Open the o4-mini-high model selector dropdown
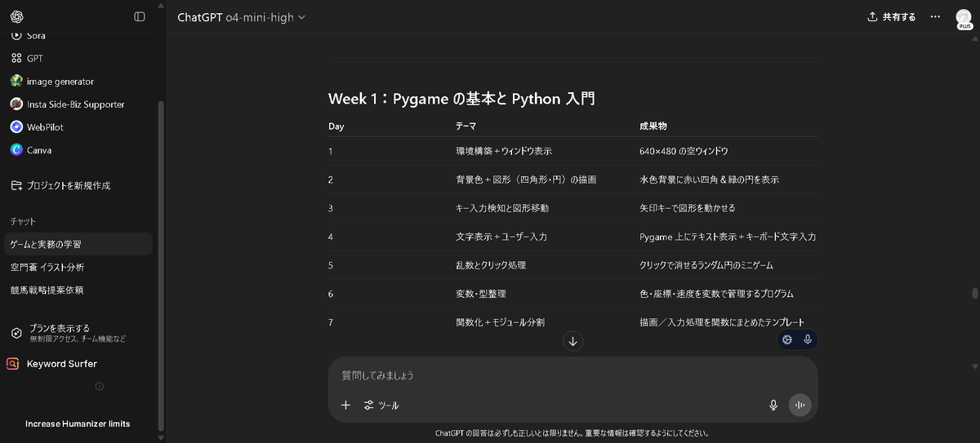980x443 pixels. pyautogui.click(x=241, y=17)
